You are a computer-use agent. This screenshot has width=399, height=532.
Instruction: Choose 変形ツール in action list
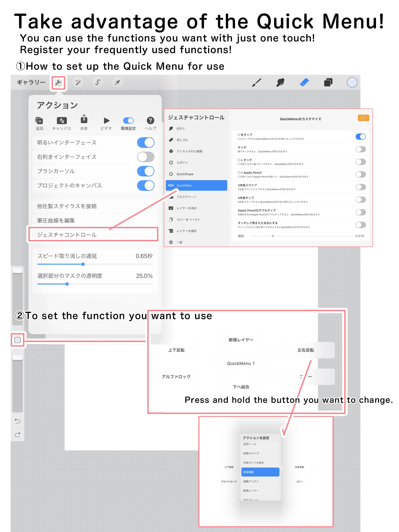[260, 444]
